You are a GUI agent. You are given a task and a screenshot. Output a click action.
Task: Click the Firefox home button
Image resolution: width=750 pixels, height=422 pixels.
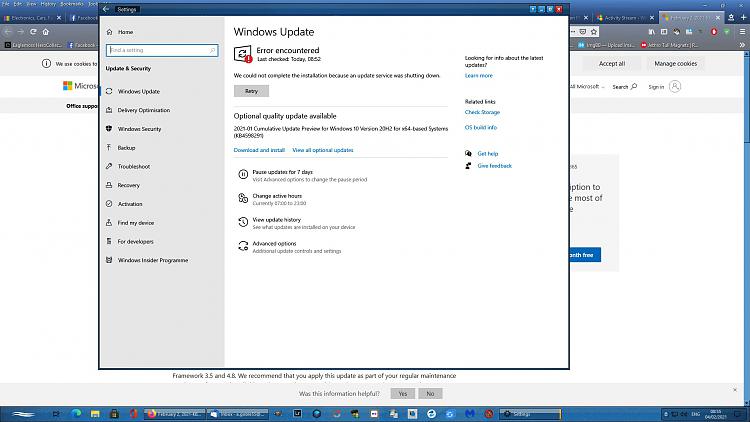click(x=46, y=32)
